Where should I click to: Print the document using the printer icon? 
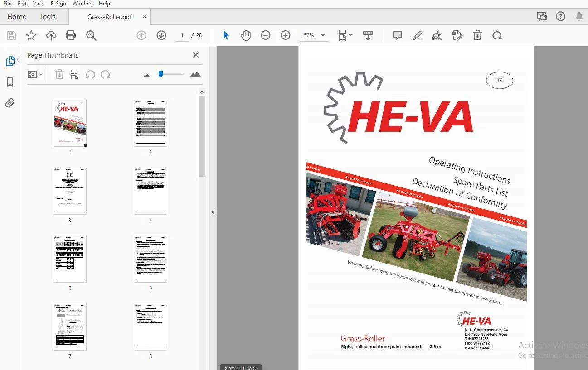[71, 35]
